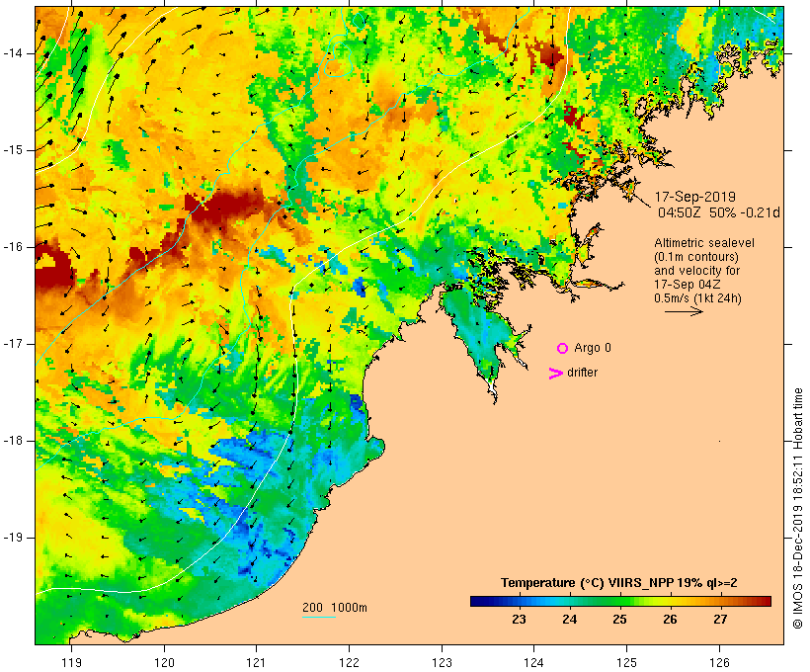Viewport: 810px width, 672px height.
Task: Click the magenta drifter arrow legend marker
Action: (x=556, y=374)
